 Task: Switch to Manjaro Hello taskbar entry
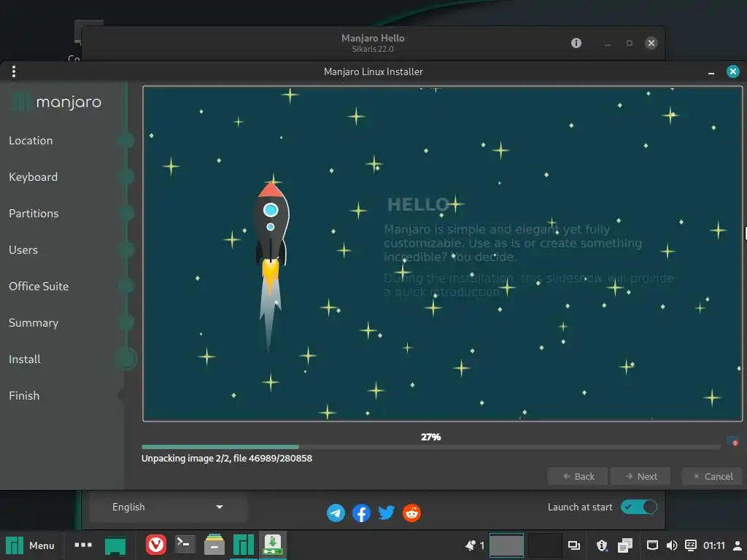point(244,545)
